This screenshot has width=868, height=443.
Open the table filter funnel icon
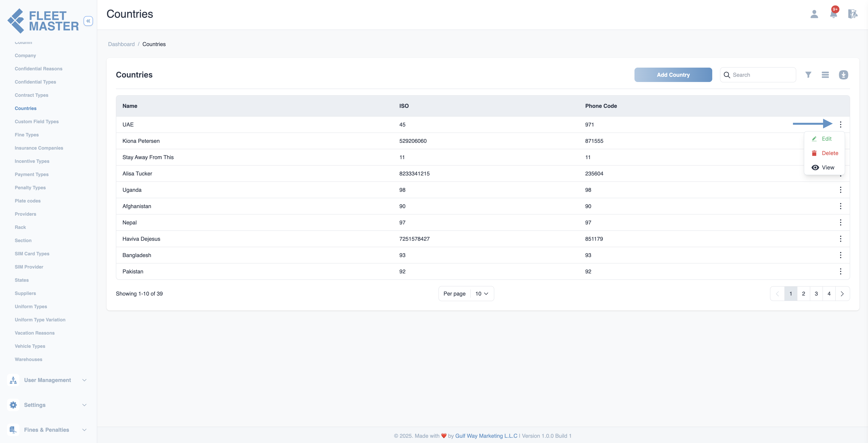pos(808,75)
